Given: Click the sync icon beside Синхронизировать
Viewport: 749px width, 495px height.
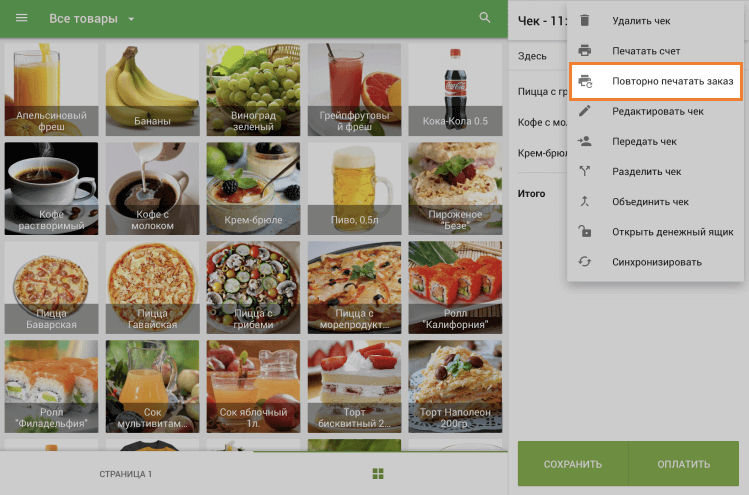Looking at the screenshot, I should point(585,262).
